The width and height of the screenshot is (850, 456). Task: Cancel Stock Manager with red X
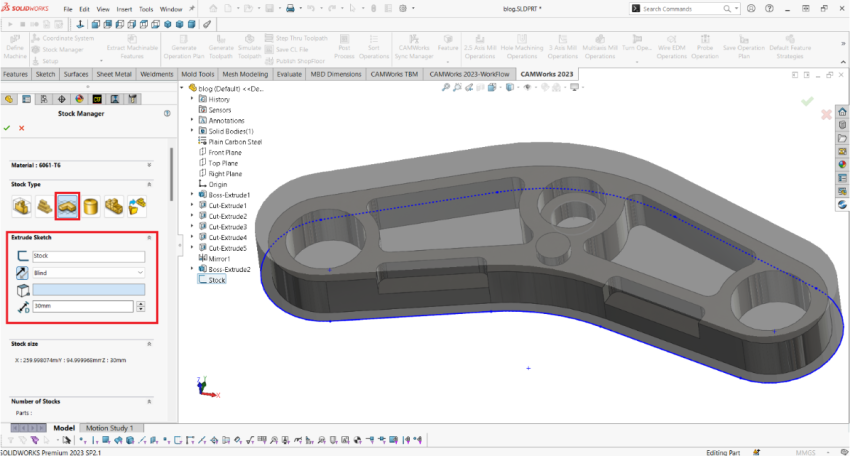(x=21, y=128)
